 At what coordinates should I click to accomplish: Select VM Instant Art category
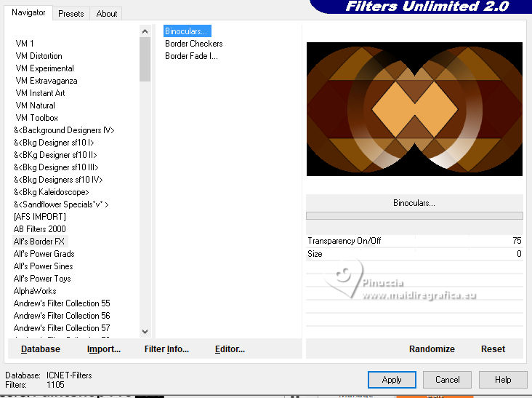40,93
